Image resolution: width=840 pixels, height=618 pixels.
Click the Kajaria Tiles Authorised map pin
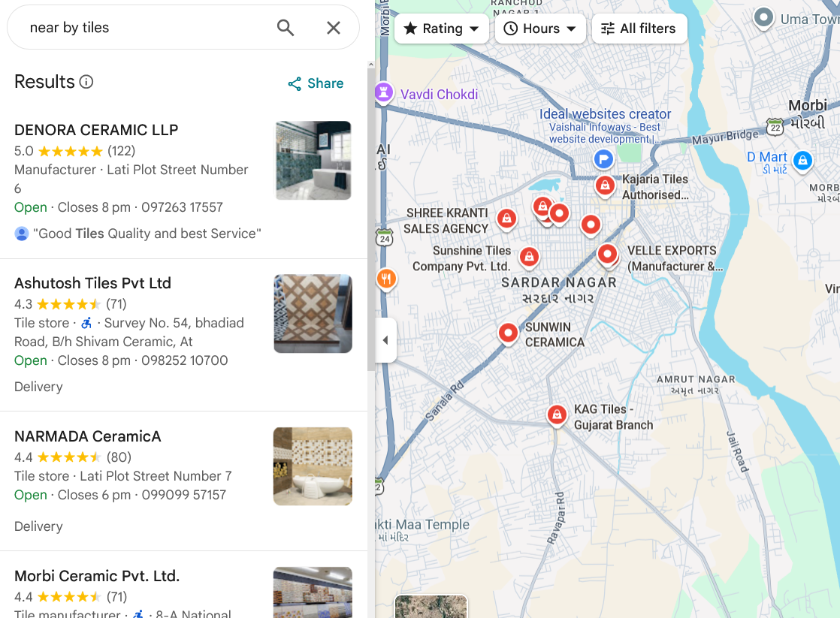(605, 185)
